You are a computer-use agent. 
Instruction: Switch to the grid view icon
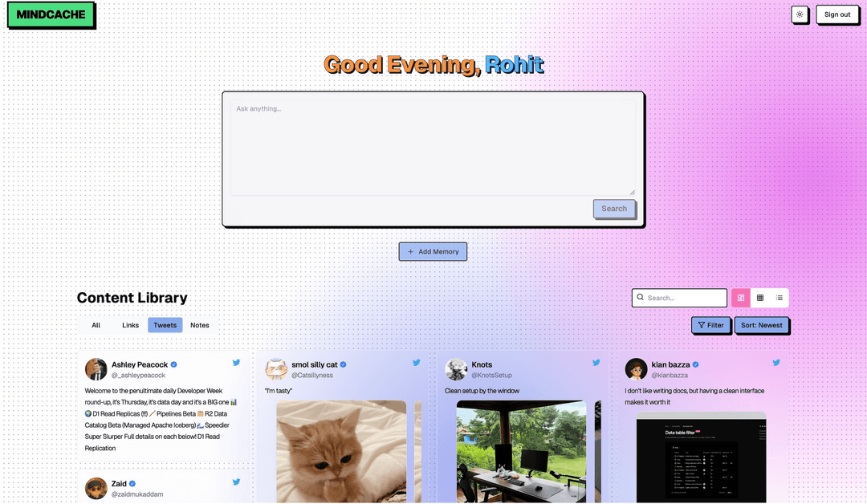click(760, 298)
